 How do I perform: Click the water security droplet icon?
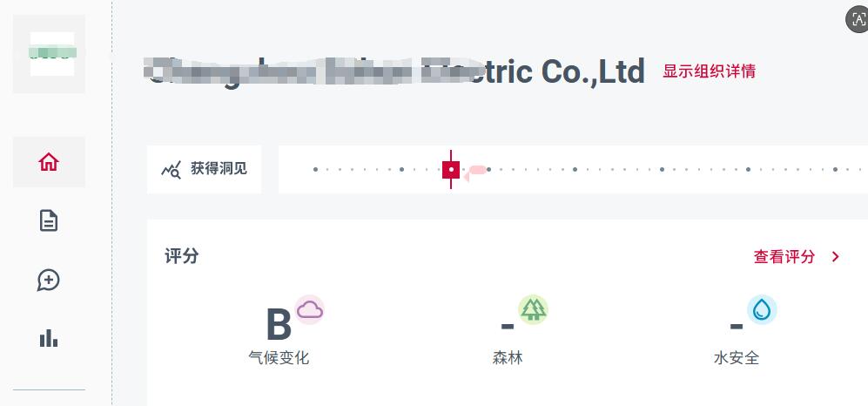pos(762,309)
